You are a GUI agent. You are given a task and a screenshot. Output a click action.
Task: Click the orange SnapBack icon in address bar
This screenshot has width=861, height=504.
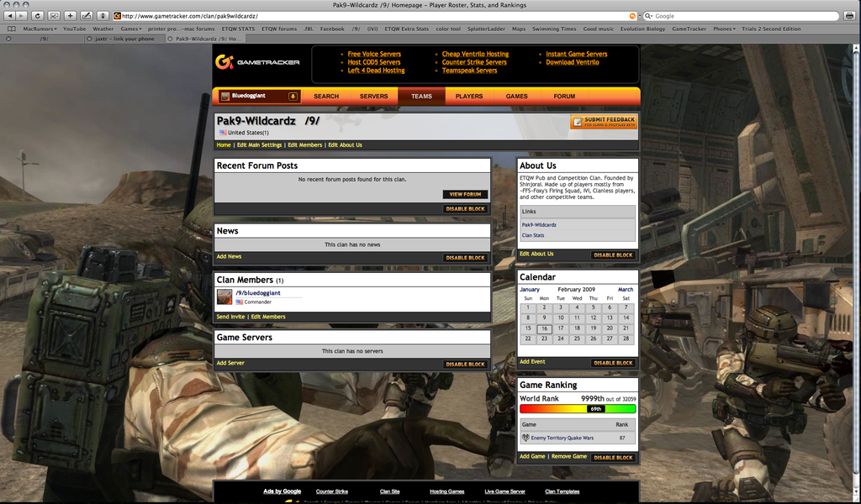[632, 16]
